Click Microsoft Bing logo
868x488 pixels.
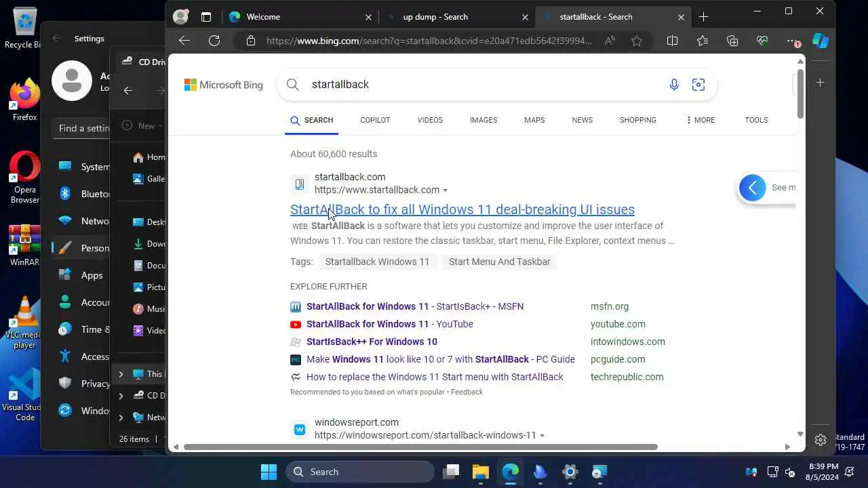(x=224, y=85)
